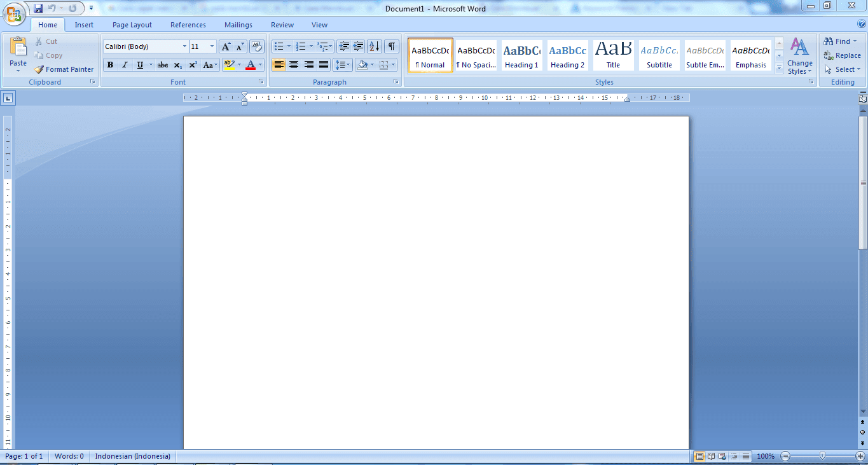Apply yellow text highlight color

click(229, 65)
